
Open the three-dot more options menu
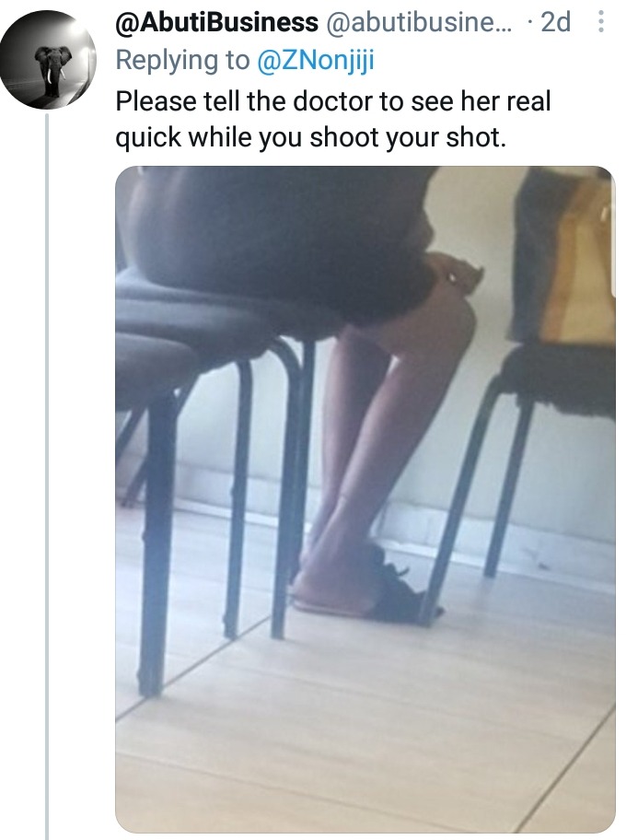point(601,22)
